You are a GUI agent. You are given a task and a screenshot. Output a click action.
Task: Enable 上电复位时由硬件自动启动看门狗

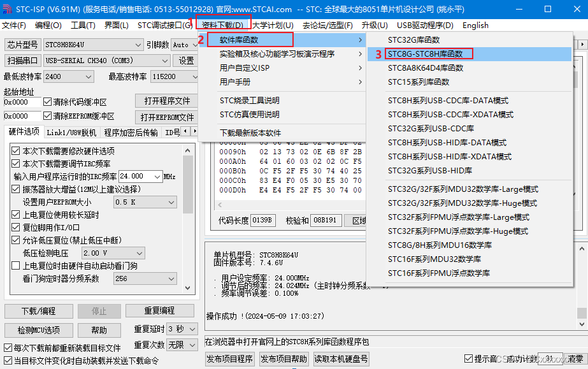[x=16, y=266]
